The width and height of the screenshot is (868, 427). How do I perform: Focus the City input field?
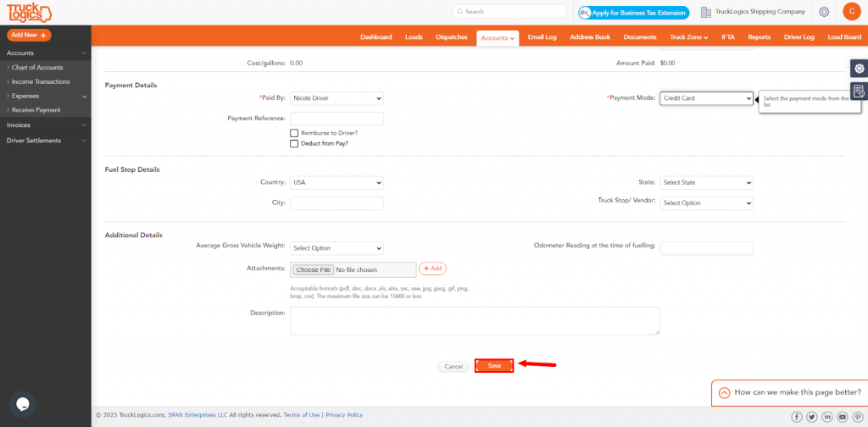coord(337,203)
